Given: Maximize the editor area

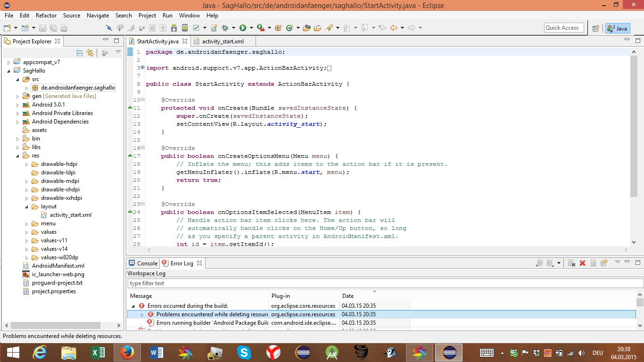Looking at the screenshot, I should coord(638,41).
